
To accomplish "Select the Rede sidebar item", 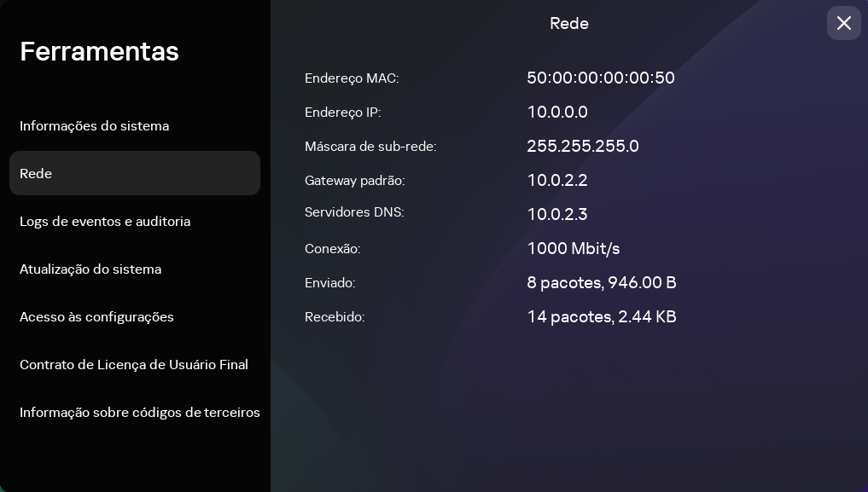I will pos(134,173).
